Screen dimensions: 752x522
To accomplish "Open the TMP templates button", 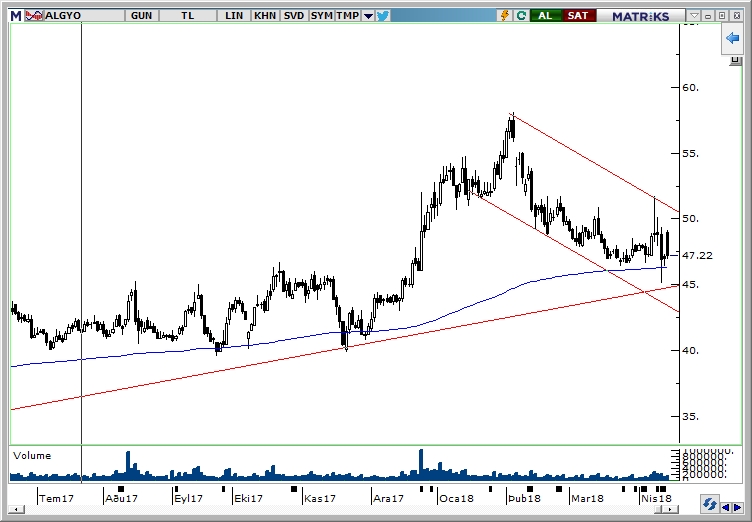I will click(x=348, y=16).
